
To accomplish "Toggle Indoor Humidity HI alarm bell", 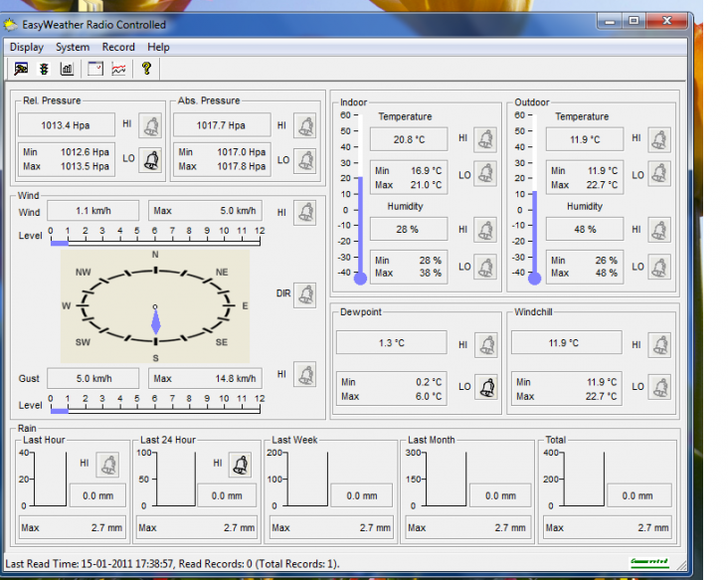I will click(x=485, y=230).
